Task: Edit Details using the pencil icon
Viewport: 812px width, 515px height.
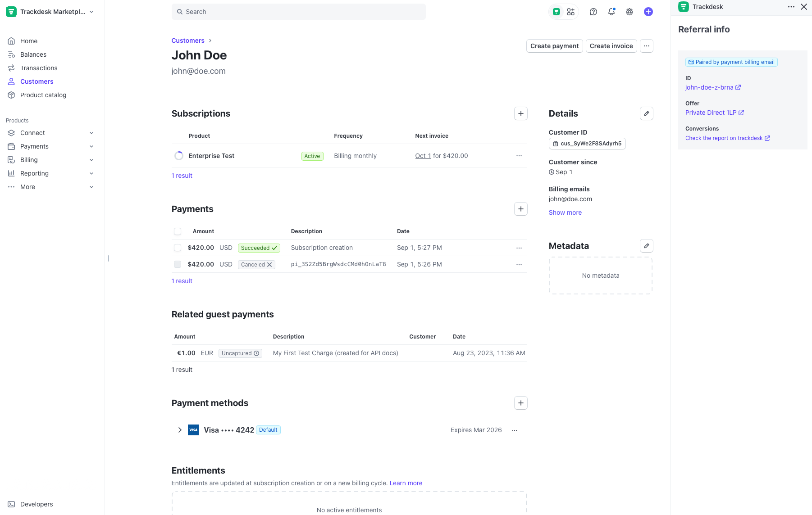Action: 647,113
